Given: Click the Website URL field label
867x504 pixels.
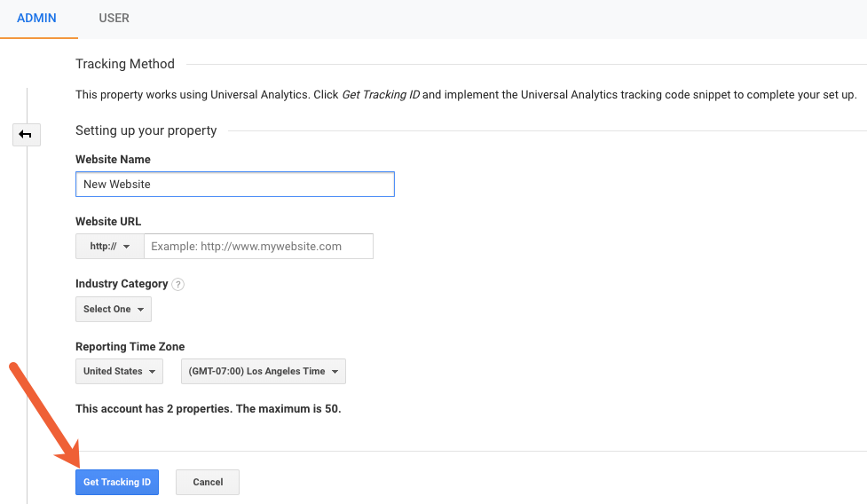Looking at the screenshot, I should (108, 222).
